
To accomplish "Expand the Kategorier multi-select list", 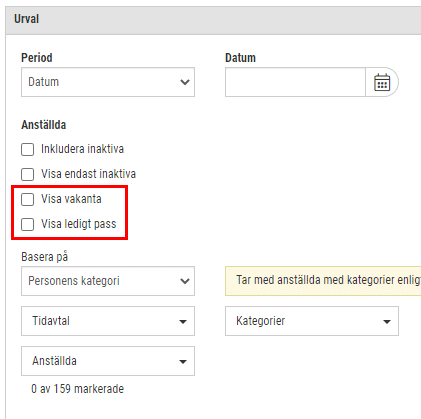I will point(312,321).
